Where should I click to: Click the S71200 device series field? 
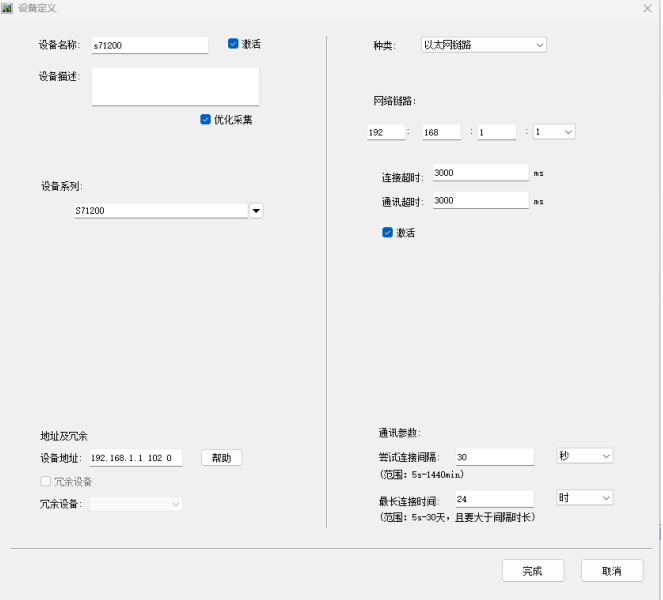(161, 211)
